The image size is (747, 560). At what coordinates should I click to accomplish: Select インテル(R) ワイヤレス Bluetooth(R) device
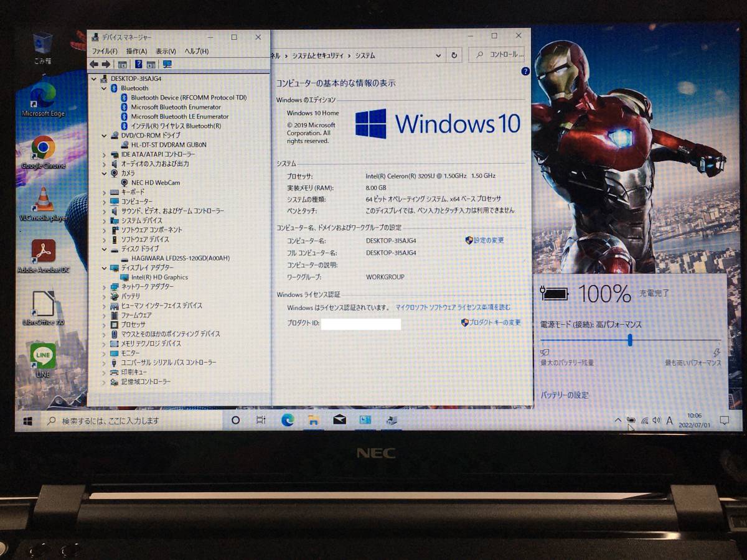point(176,126)
